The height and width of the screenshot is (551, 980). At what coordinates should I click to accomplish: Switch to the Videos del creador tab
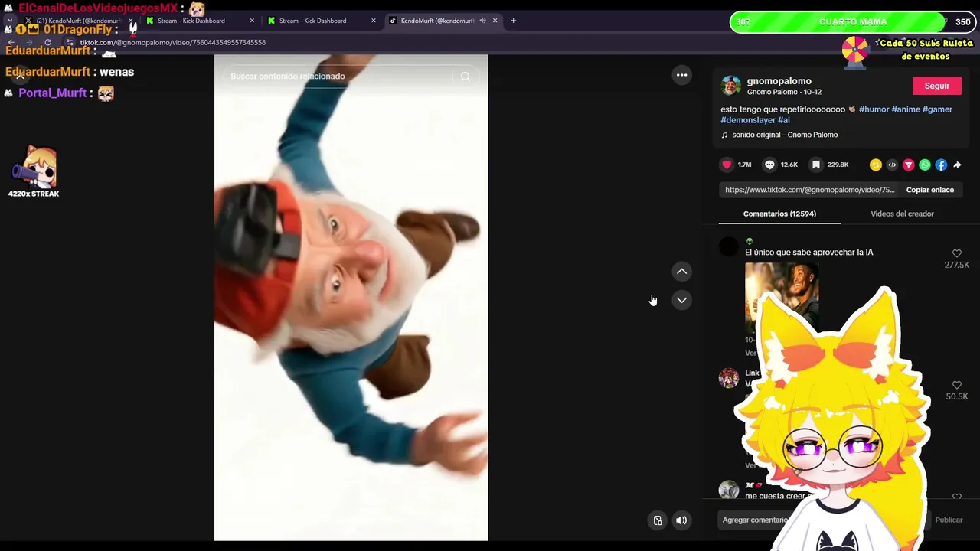pos(902,214)
